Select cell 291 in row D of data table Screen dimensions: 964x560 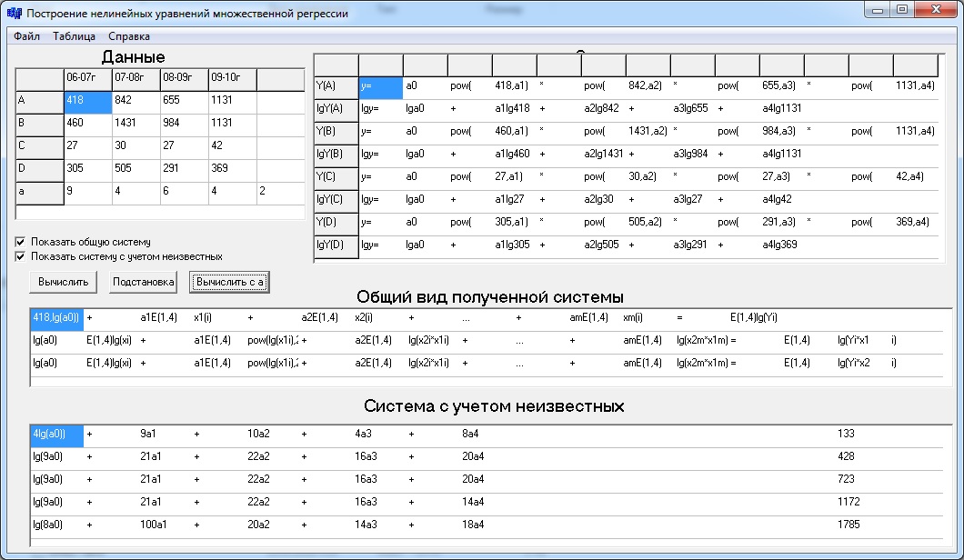pyautogui.click(x=185, y=171)
